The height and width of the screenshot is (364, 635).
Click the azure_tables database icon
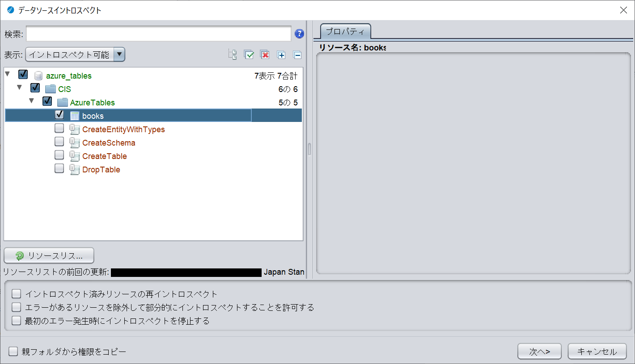[38, 76]
